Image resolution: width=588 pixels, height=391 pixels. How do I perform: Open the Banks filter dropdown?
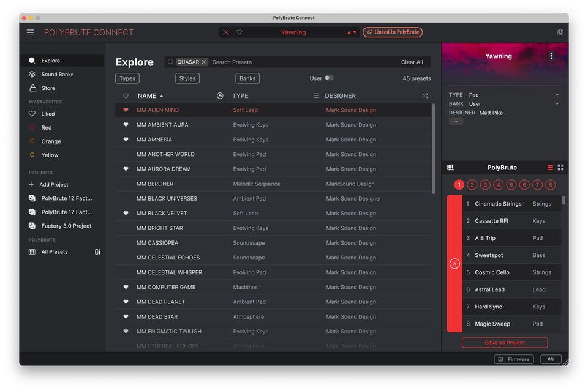(247, 78)
